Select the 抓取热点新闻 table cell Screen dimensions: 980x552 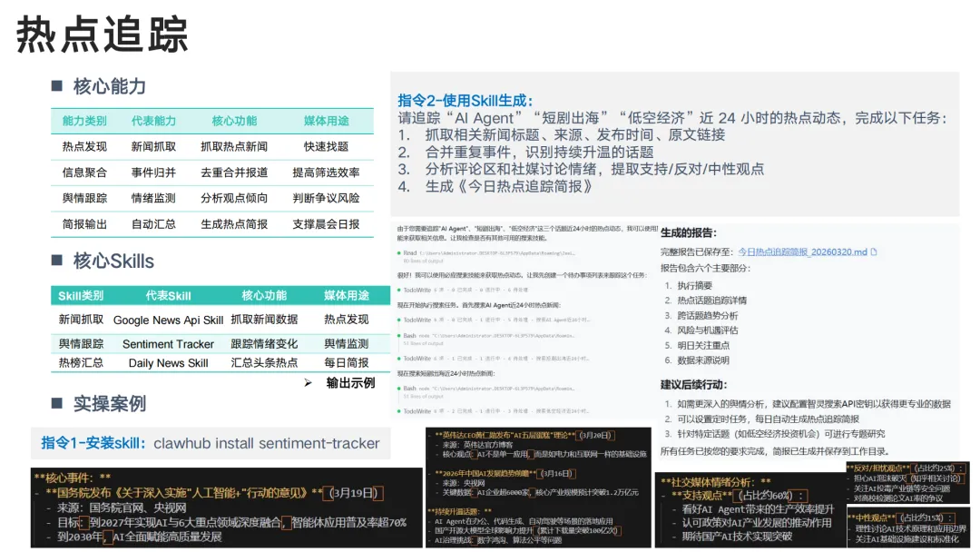pos(234,146)
